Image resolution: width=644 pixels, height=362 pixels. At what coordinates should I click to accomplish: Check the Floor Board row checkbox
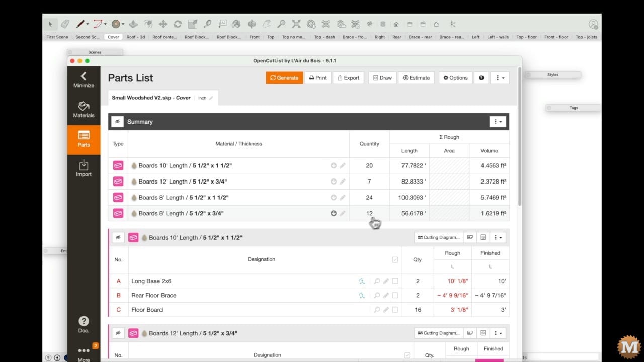tap(395, 310)
